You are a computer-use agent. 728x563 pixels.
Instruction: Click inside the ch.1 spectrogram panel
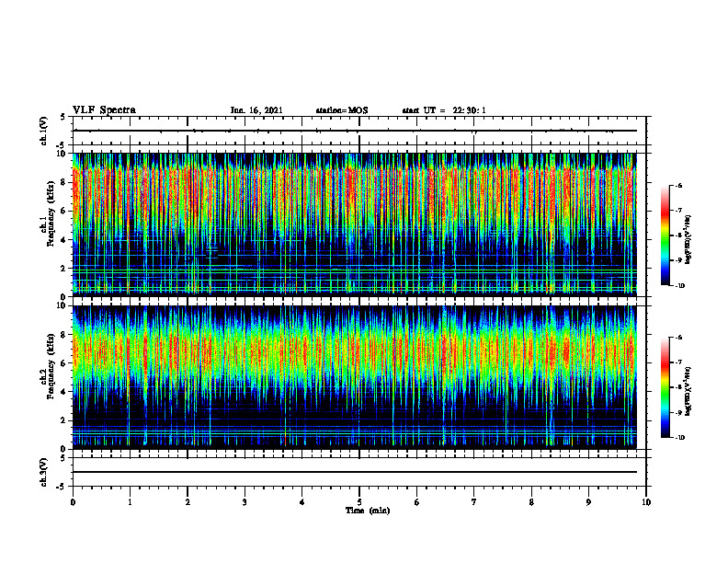coord(355,224)
